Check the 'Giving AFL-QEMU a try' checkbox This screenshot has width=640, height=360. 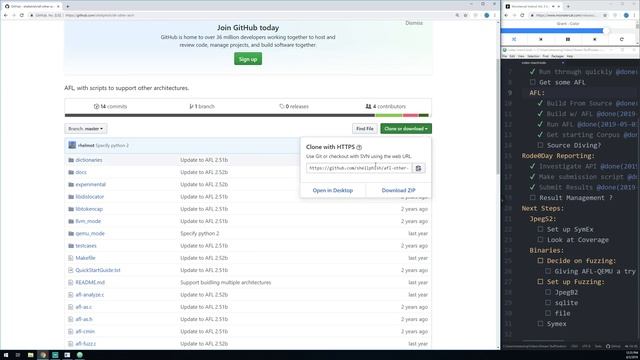548,271
